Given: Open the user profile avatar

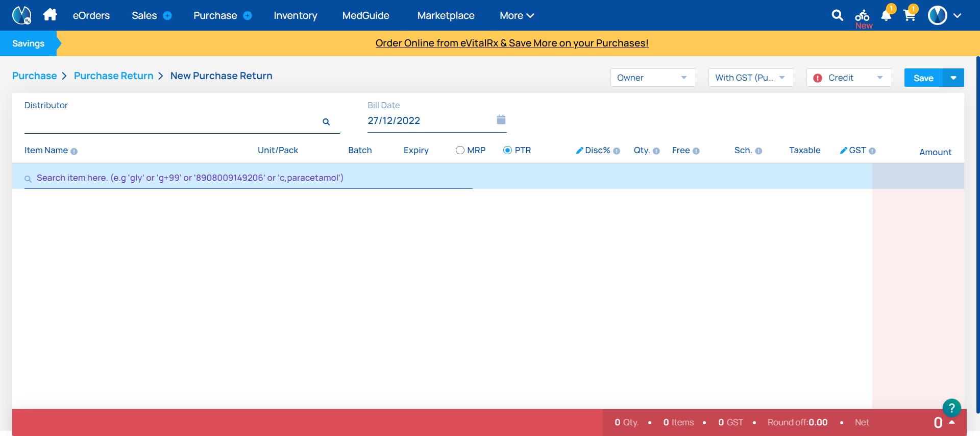Looking at the screenshot, I should pyautogui.click(x=937, y=15).
